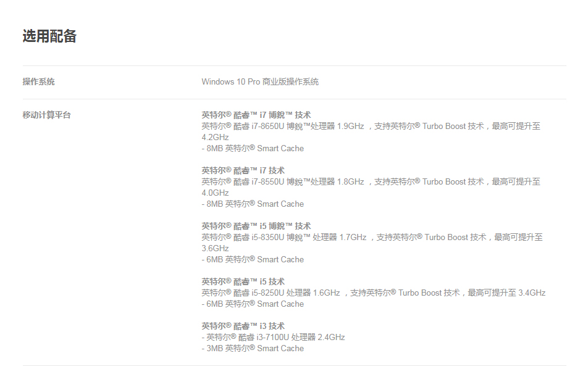
Task: Click the i3-7100U 处理器 2.4GHz line
Action: coord(273,337)
